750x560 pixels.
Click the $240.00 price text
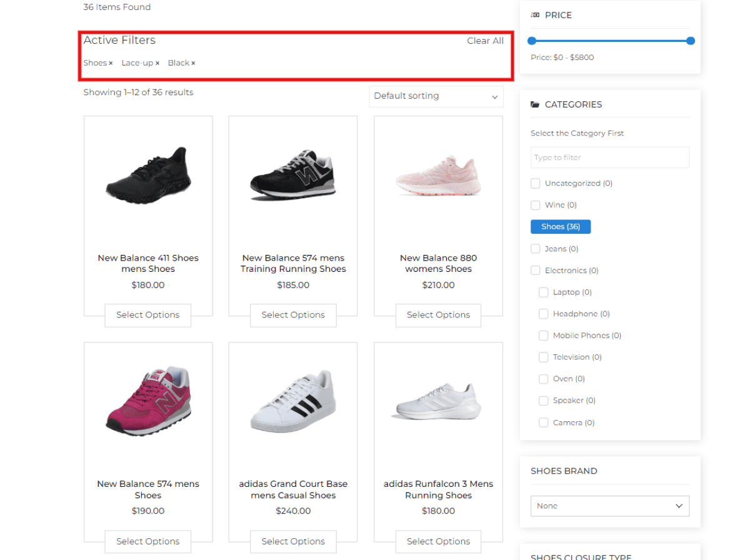click(x=293, y=511)
